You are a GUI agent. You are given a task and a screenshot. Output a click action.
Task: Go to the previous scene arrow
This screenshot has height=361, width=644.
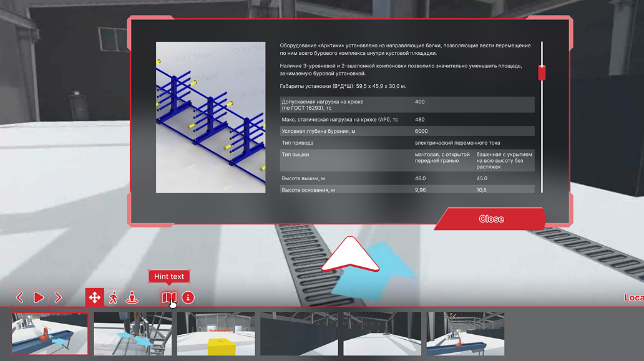pos(19,297)
